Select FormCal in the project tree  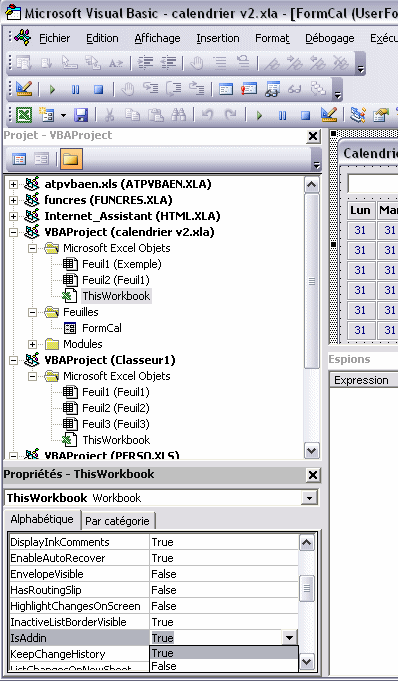(x=102, y=328)
